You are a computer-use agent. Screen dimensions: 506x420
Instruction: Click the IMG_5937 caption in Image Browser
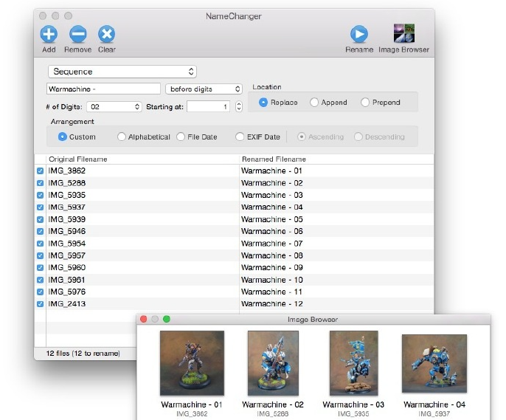coord(434,414)
